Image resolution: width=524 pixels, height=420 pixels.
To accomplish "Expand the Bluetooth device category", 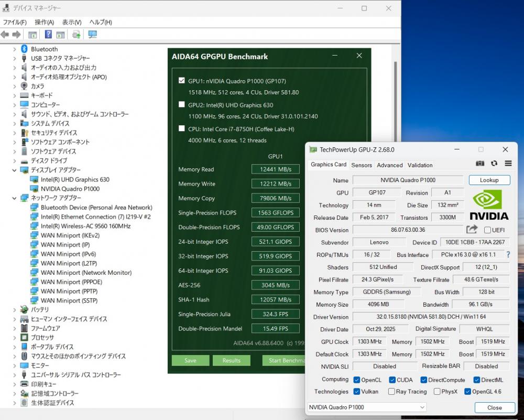I will [x=15, y=49].
